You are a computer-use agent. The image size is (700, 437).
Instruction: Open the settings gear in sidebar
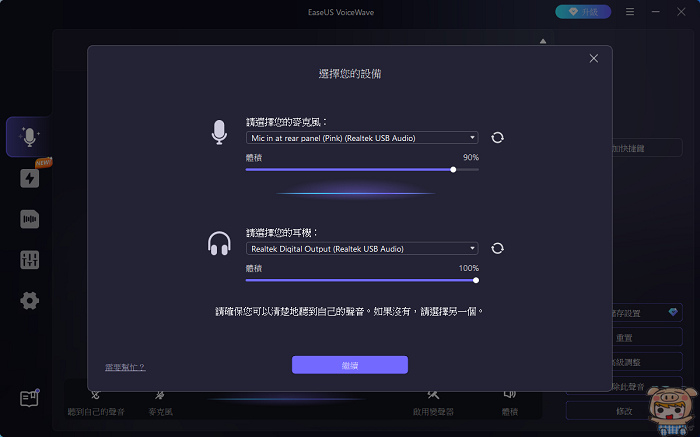pyautogui.click(x=29, y=300)
